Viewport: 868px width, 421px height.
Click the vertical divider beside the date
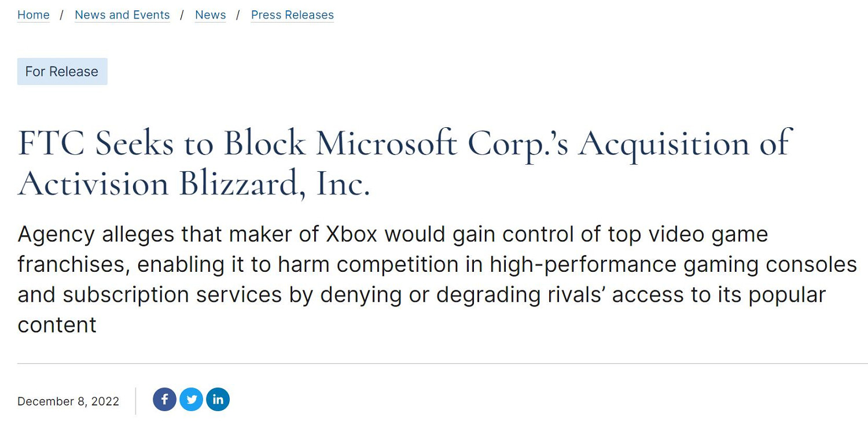pos(136,400)
